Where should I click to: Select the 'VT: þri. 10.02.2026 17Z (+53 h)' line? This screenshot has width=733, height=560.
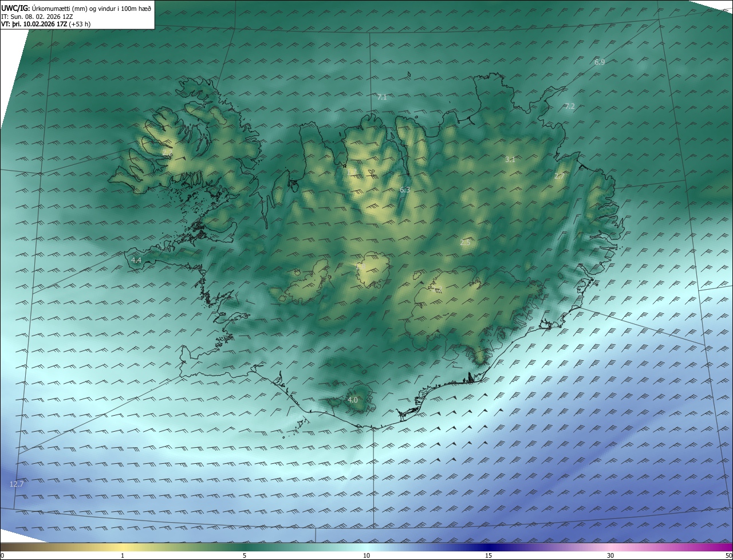46,24
